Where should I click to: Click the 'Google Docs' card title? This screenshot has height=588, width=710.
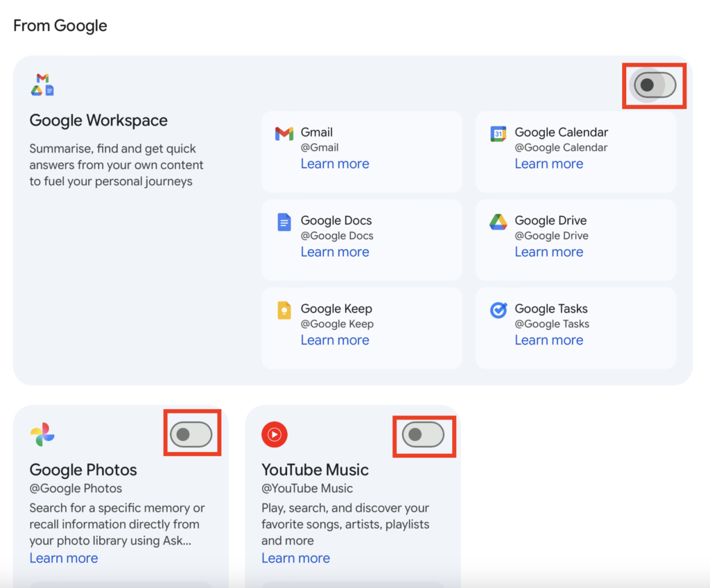(x=336, y=220)
